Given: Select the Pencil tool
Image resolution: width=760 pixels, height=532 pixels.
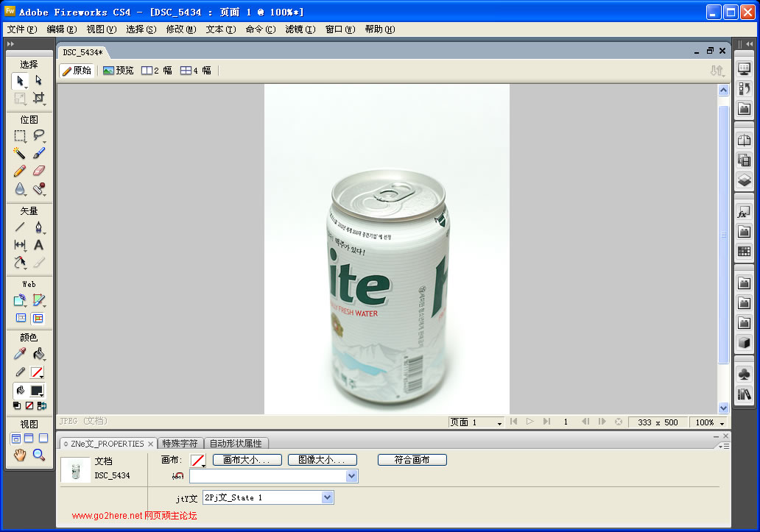Looking at the screenshot, I should (20, 171).
